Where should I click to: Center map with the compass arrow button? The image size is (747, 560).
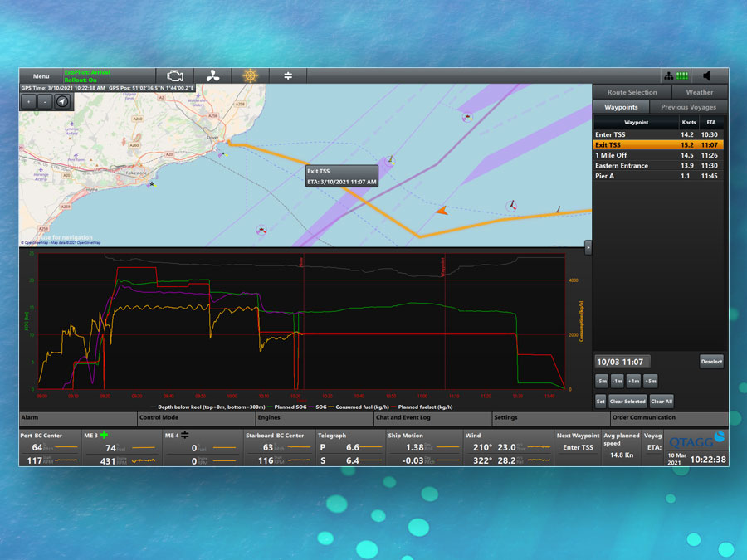tap(62, 101)
